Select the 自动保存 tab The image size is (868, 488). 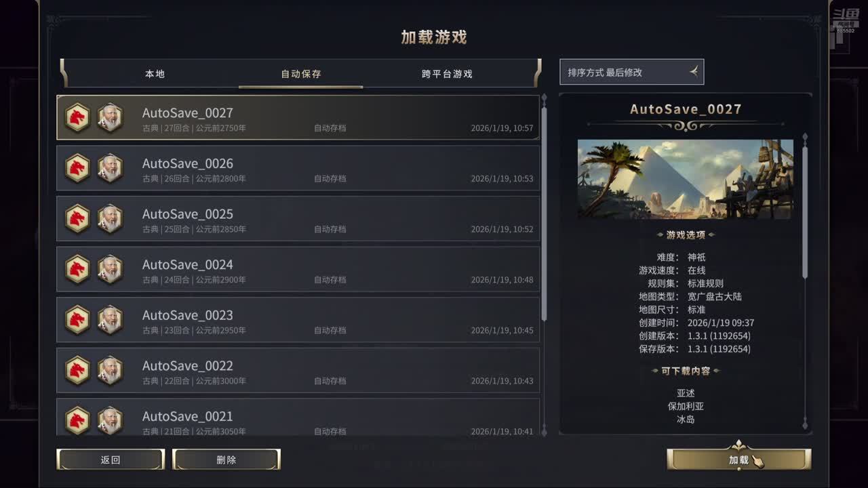pyautogui.click(x=301, y=74)
